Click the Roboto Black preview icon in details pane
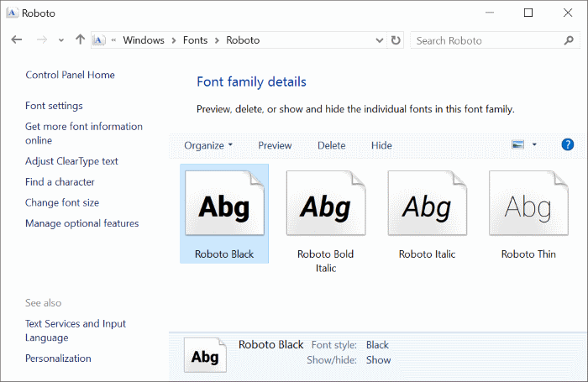Viewport: 588px width, 382px height. [x=205, y=355]
